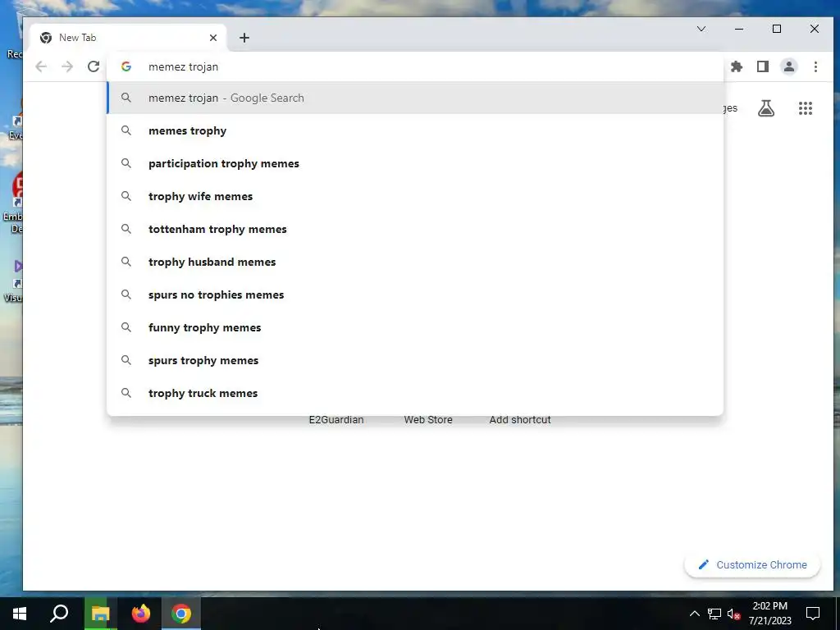Reload the page with the refresh icon

point(94,66)
